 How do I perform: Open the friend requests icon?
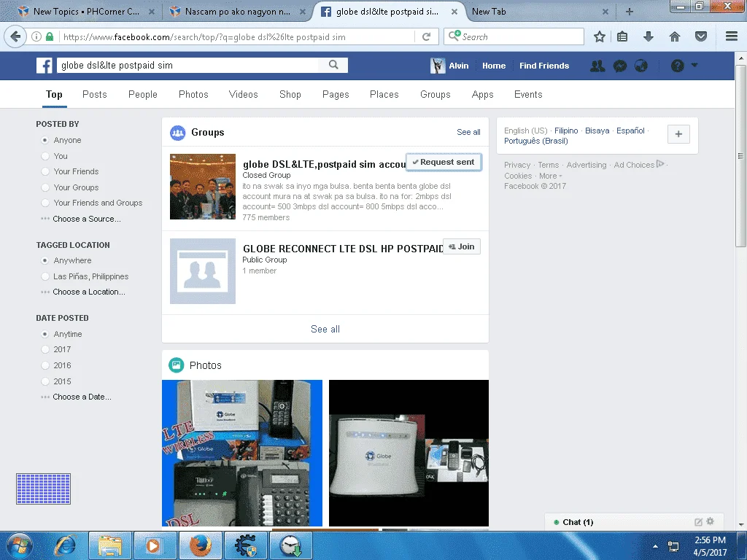click(x=597, y=66)
